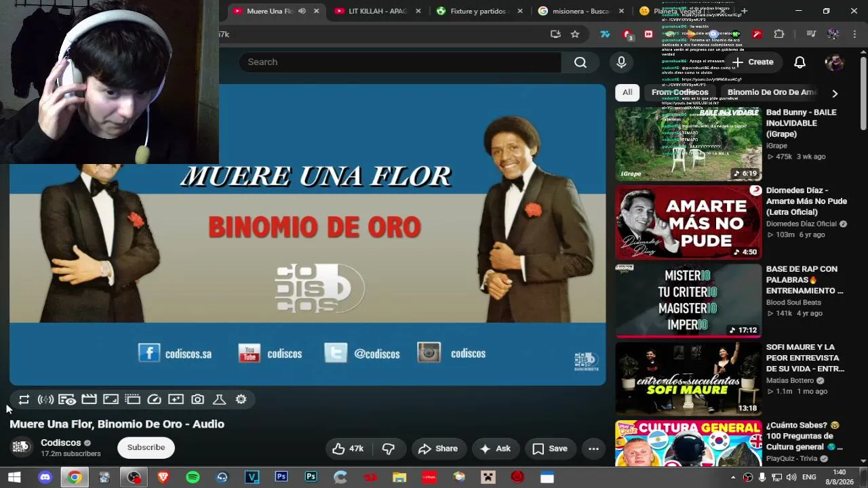Open the Chrome media controls icon
The width and height of the screenshot is (868, 488).
pyautogui.click(x=811, y=34)
